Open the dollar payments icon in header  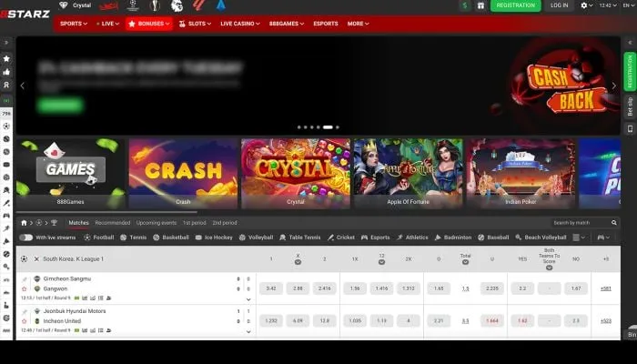(465, 5)
